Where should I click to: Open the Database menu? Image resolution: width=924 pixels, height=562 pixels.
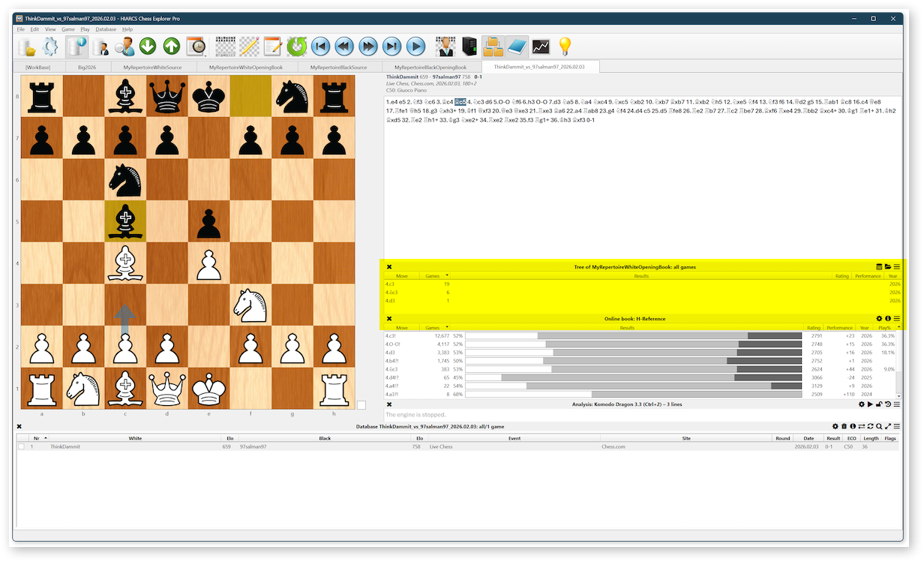106,29
